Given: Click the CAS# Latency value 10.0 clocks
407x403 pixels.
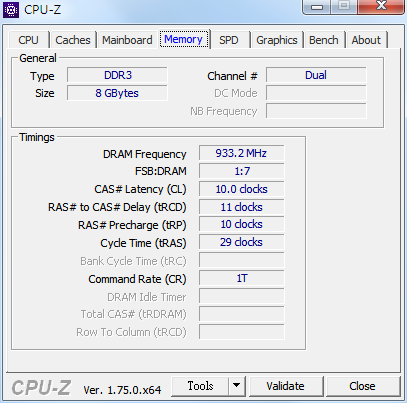Looking at the screenshot, I should tap(242, 189).
